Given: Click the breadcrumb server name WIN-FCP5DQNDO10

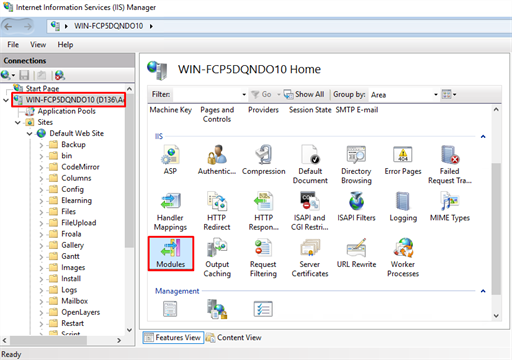Looking at the screenshot, I should point(108,26).
